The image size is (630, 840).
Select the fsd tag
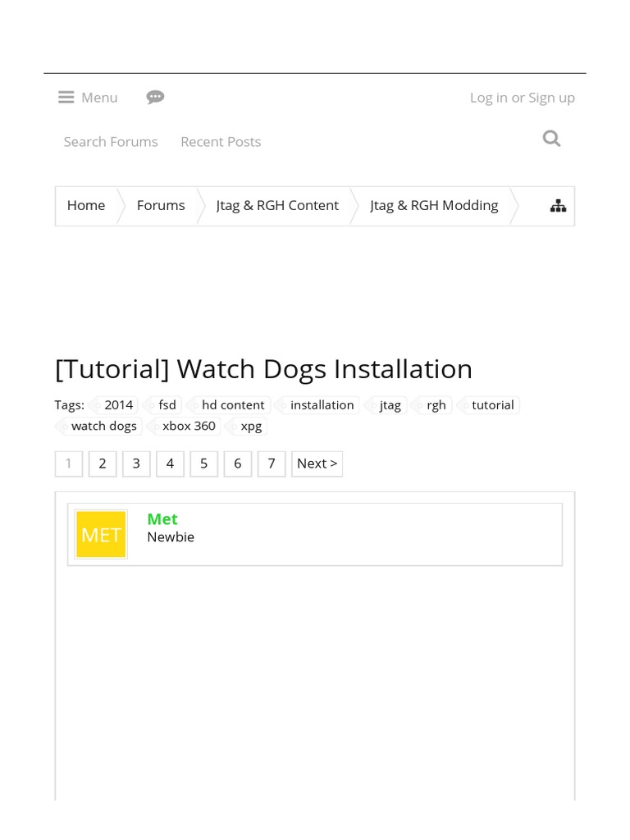tap(163, 405)
